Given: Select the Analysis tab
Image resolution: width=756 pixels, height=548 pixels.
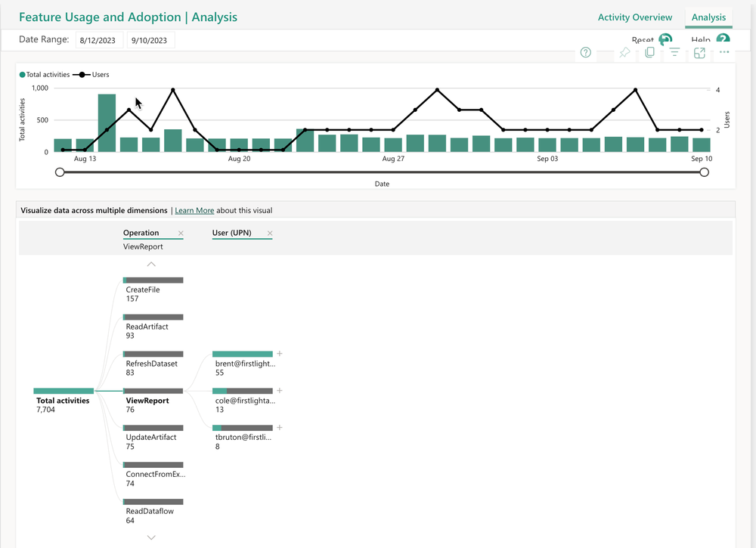Looking at the screenshot, I should (x=708, y=17).
